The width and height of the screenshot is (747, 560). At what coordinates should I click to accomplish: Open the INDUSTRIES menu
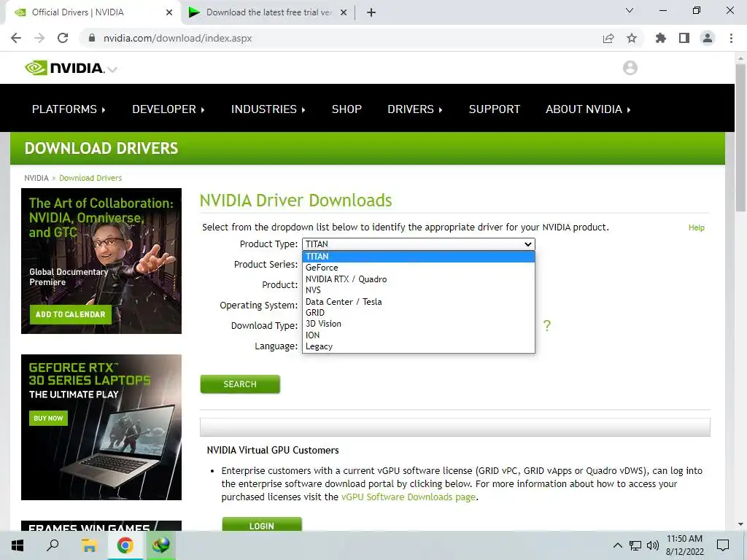point(268,109)
